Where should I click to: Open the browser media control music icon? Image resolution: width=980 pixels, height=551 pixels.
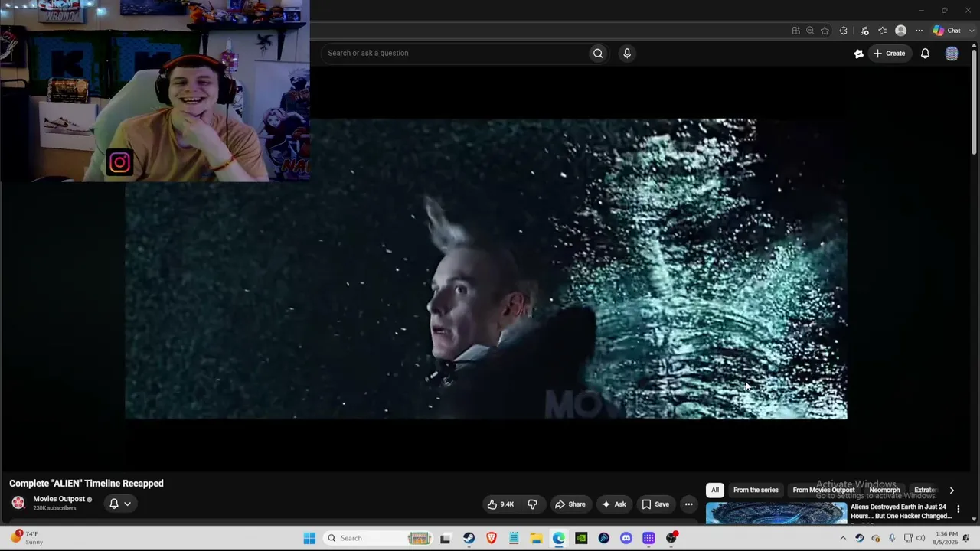tap(864, 31)
